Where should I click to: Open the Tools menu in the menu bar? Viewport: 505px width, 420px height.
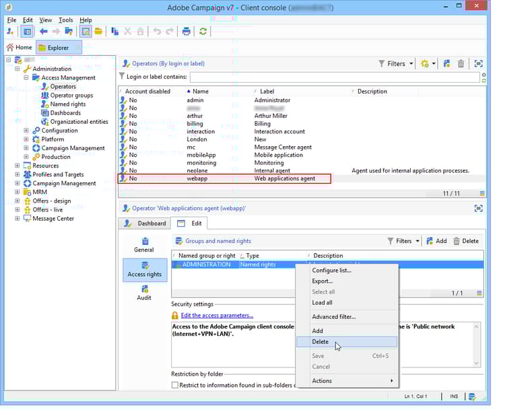pos(65,20)
